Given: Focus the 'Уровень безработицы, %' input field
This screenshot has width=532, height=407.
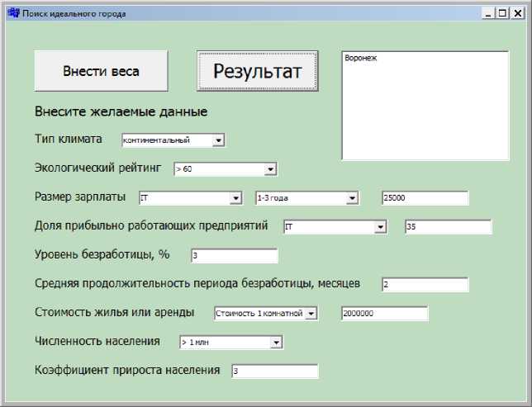Looking at the screenshot, I should click(234, 256).
